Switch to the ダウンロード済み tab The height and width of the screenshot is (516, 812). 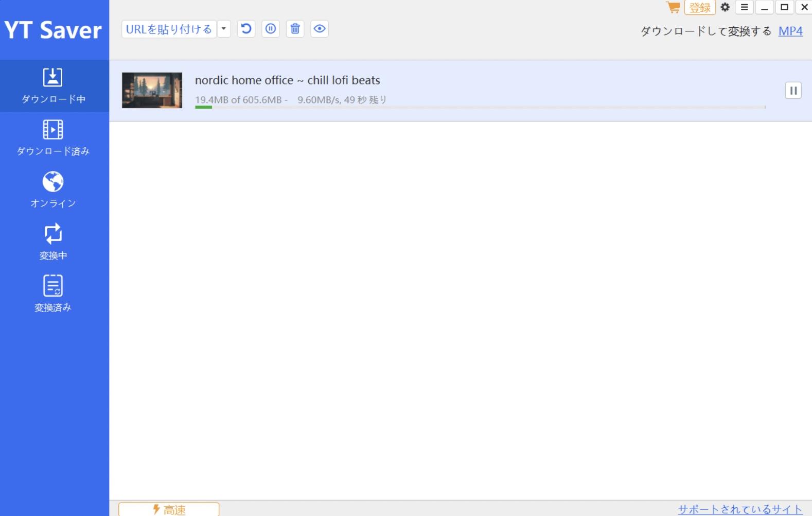coord(54,137)
